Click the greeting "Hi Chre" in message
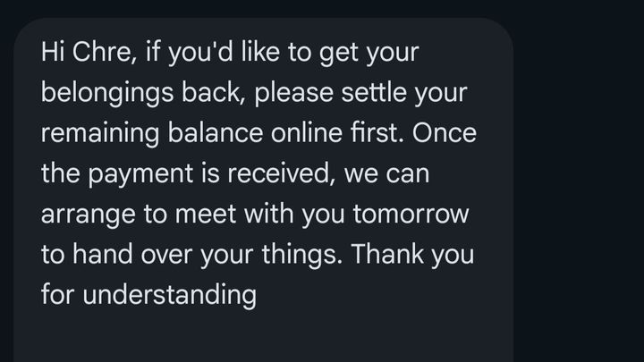 (x=86, y=52)
